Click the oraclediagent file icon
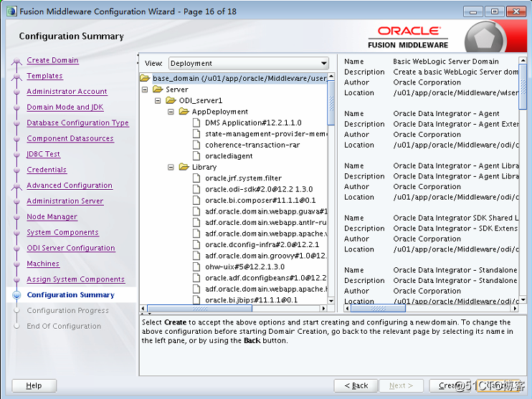 tap(196, 156)
